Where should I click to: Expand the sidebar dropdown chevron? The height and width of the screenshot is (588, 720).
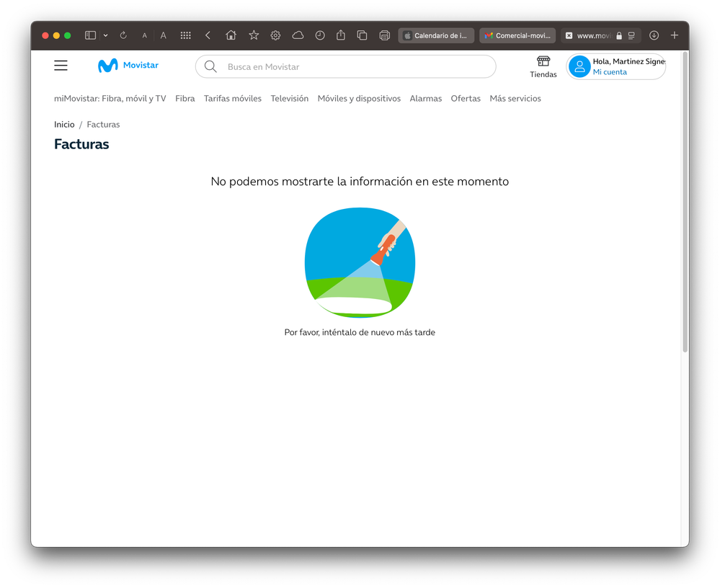[105, 35]
